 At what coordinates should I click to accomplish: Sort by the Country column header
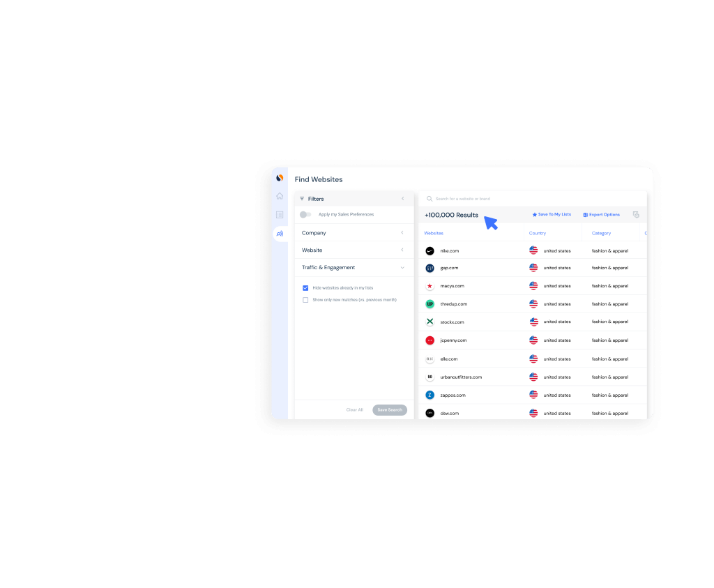point(538,233)
